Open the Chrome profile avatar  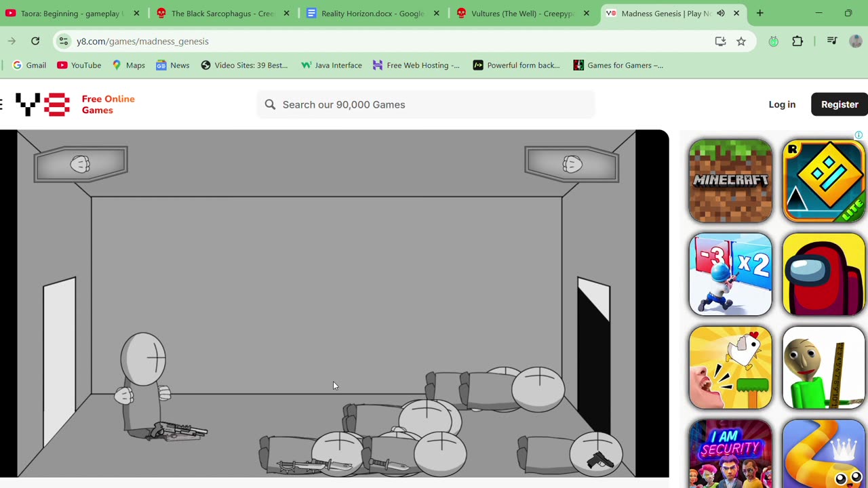point(855,41)
